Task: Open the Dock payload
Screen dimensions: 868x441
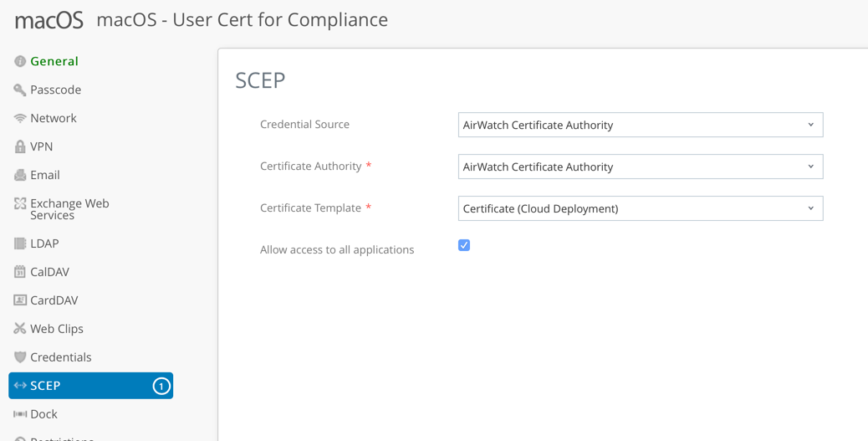Action: point(43,414)
